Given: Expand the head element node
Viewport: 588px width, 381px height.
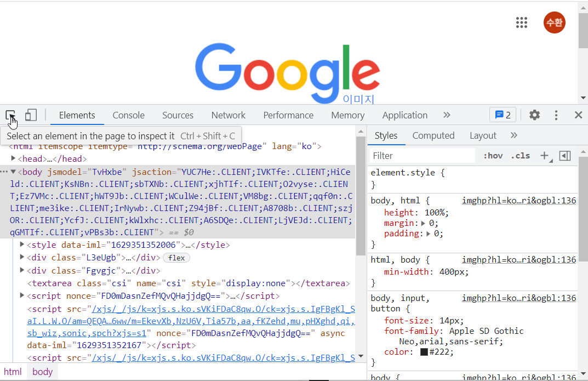Looking at the screenshot, I should pyautogui.click(x=13, y=158).
